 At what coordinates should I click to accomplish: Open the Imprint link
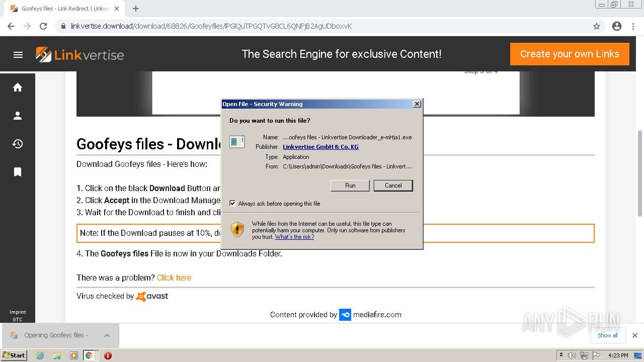tap(18, 312)
